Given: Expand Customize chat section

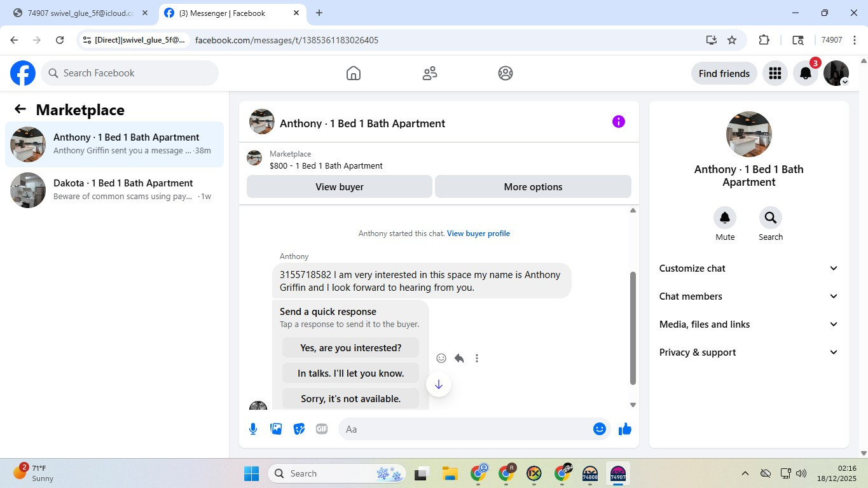Looking at the screenshot, I should click(x=749, y=268).
